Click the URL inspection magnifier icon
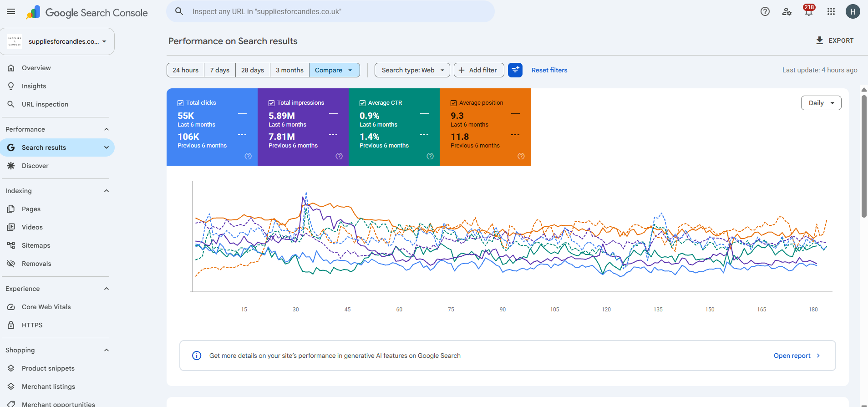This screenshot has width=868, height=407. coord(11,104)
